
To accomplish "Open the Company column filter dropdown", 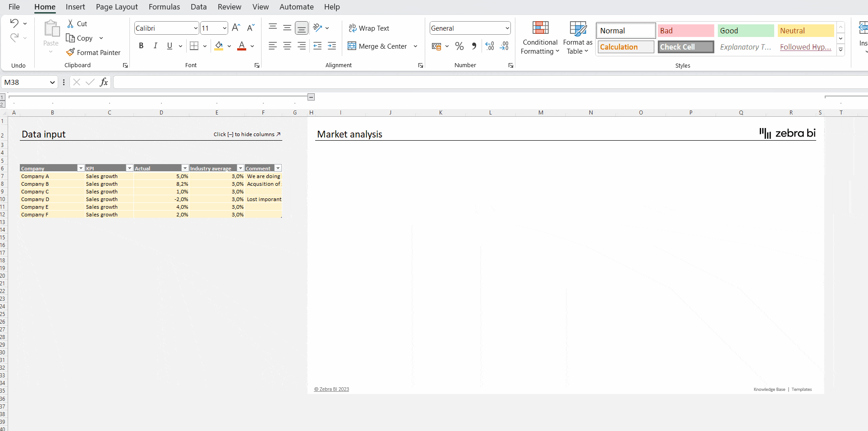I will [81, 168].
